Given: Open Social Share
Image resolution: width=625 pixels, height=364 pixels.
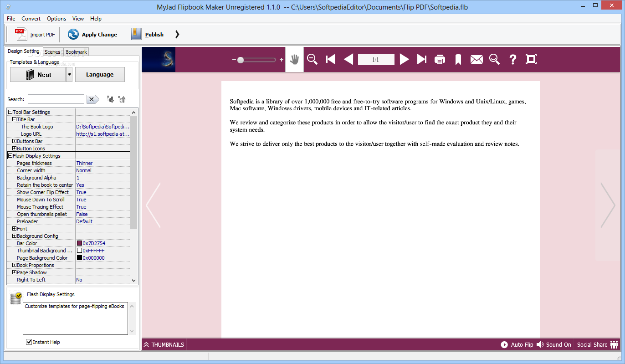Looking at the screenshot, I should (597, 345).
